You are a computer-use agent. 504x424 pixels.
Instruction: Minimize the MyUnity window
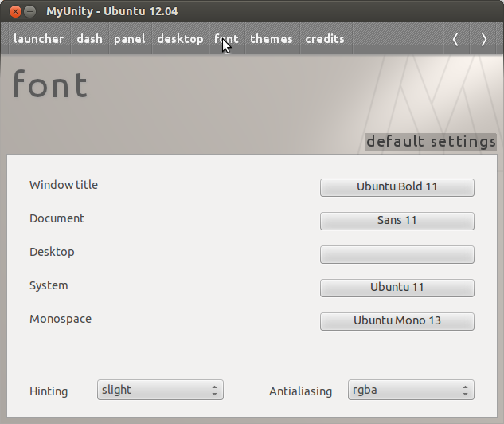29,11
